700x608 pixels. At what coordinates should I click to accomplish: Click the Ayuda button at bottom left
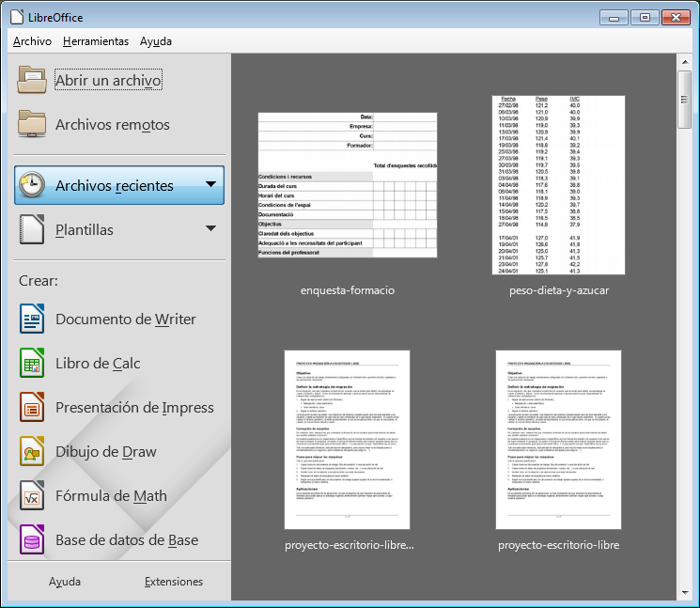pyautogui.click(x=65, y=582)
